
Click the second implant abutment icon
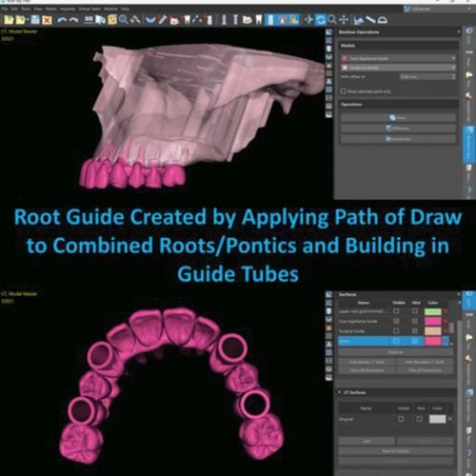[235, 20]
